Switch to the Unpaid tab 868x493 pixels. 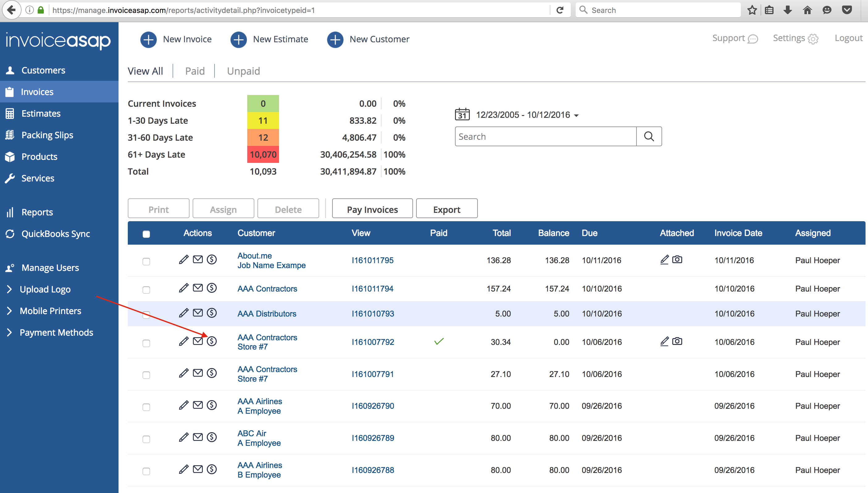[243, 71]
